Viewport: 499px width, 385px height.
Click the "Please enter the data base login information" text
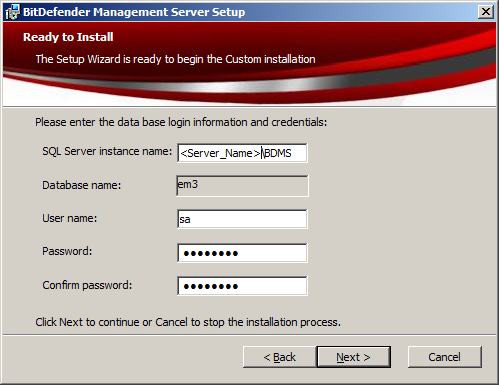(x=181, y=122)
